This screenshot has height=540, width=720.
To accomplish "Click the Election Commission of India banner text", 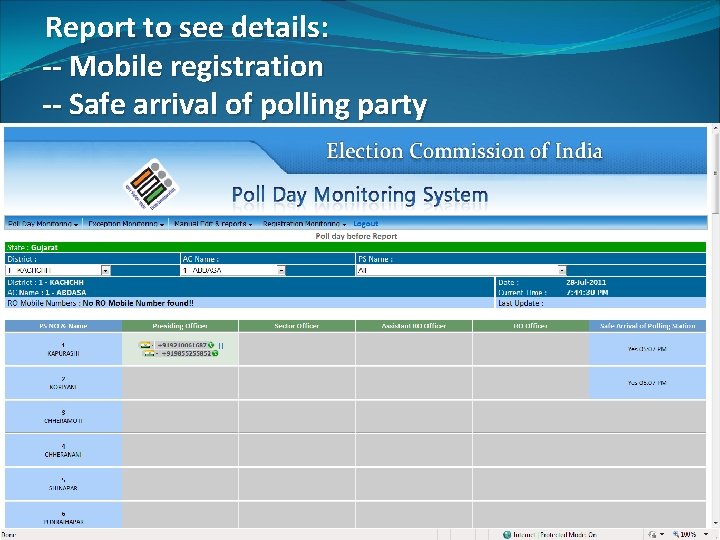I will tap(464, 151).
